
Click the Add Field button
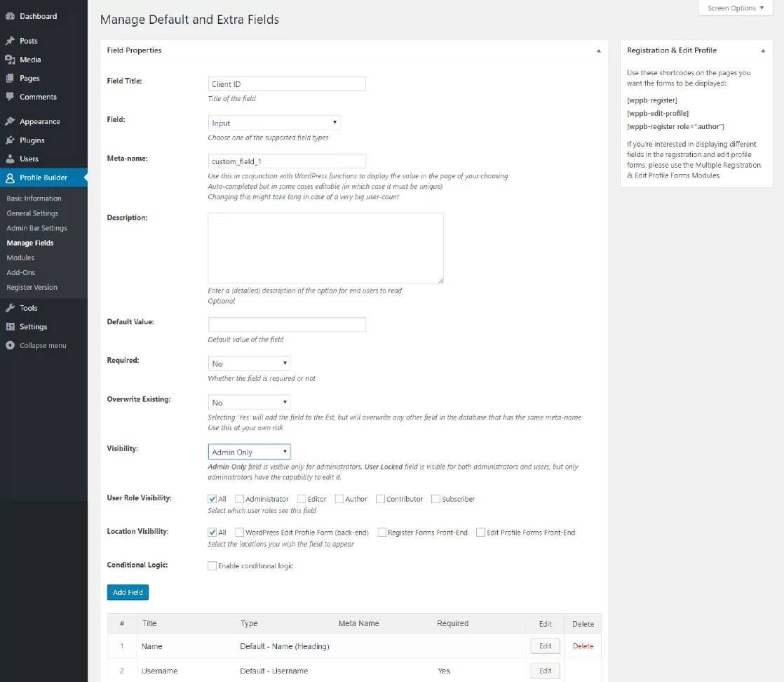[x=128, y=592]
